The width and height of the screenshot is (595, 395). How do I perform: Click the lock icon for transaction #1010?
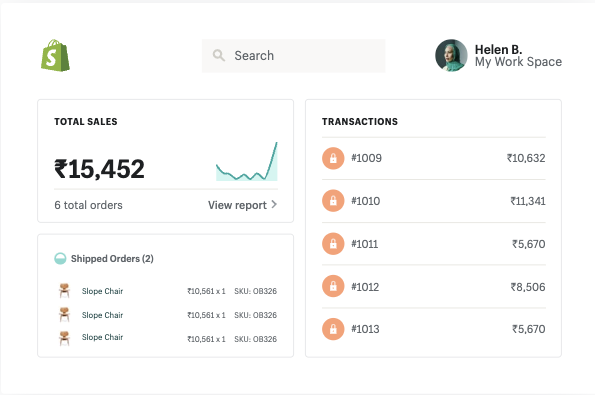pos(333,201)
